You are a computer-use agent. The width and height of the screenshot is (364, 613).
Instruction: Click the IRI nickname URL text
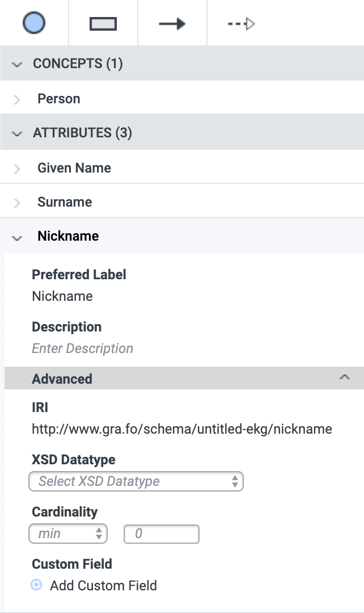coord(182,429)
